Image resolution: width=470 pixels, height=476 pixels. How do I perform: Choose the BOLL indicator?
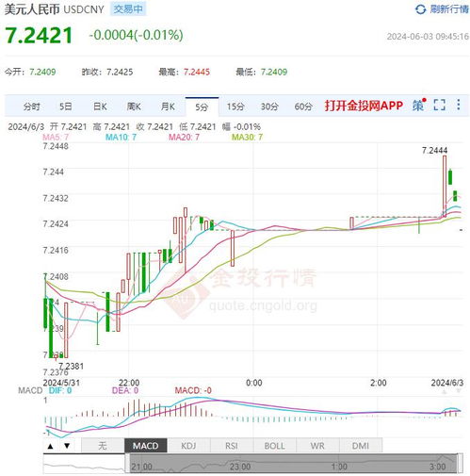point(274,446)
